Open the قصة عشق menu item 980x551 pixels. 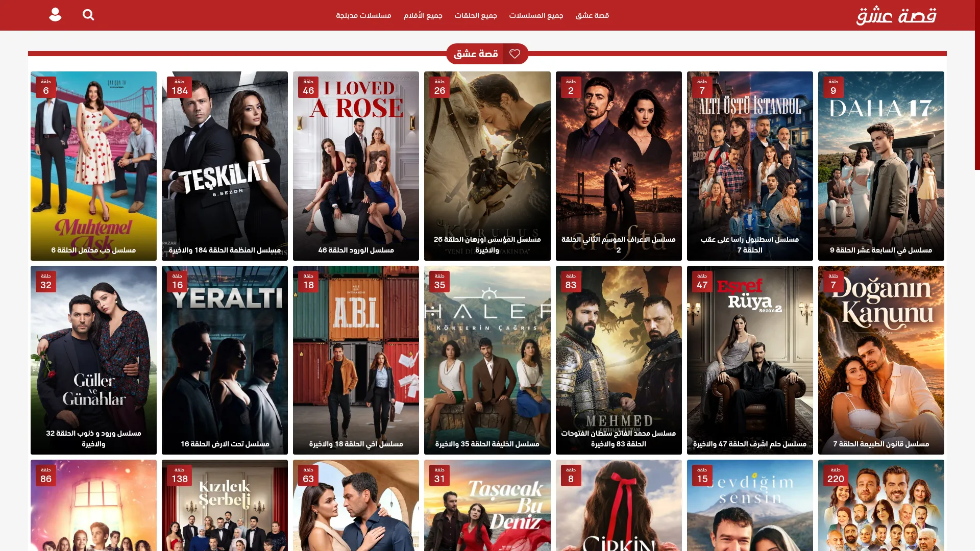click(x=592, y=15)
